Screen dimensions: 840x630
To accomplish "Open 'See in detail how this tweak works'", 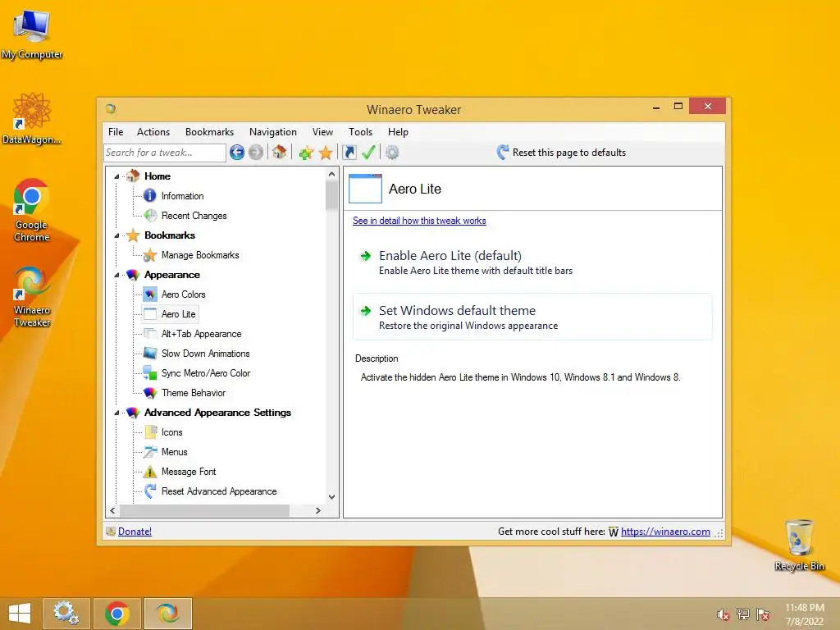I will [419, 221].
